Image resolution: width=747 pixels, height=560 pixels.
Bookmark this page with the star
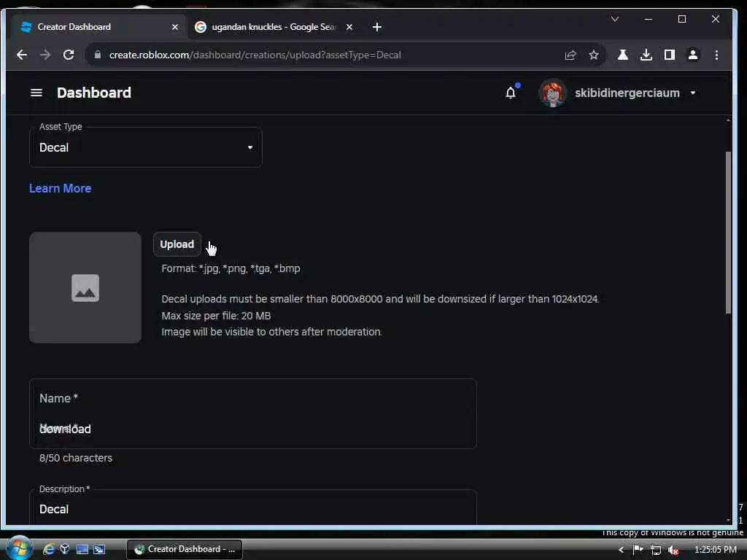(x=594, y=55)
